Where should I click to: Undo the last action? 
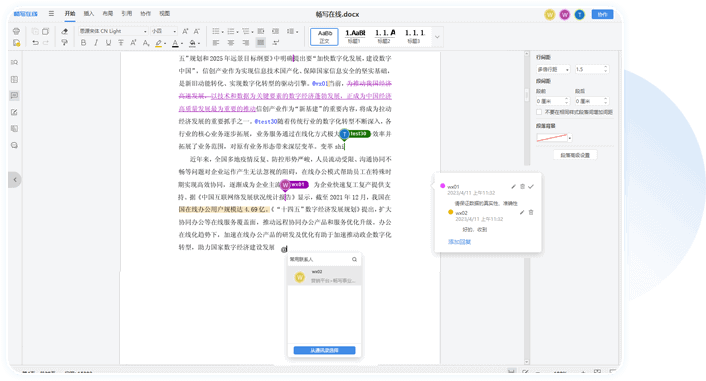[x=35, y=43]
